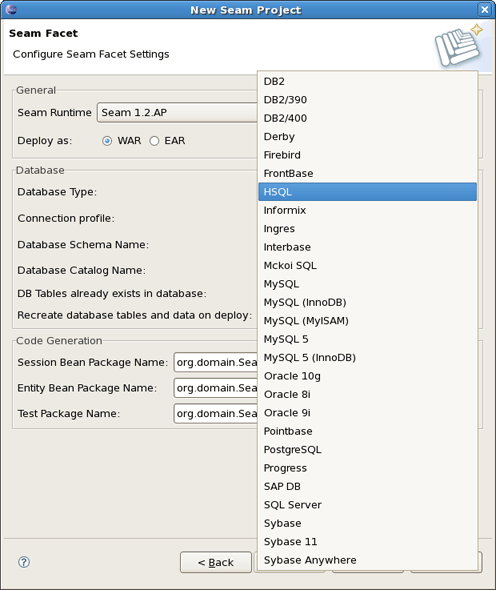Click the help question mark icon
Image resolution: width=496 pixels, height=590 pixels.
[x=24, y=562]
